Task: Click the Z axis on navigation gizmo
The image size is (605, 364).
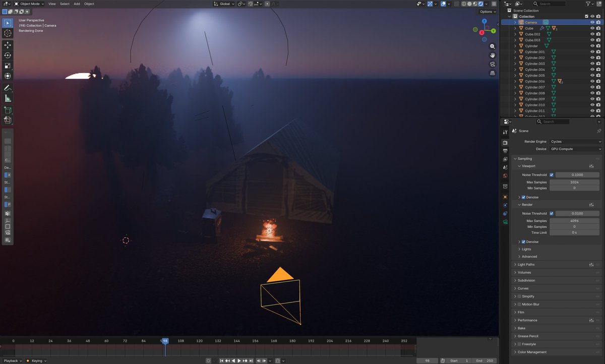Action: 484,22
